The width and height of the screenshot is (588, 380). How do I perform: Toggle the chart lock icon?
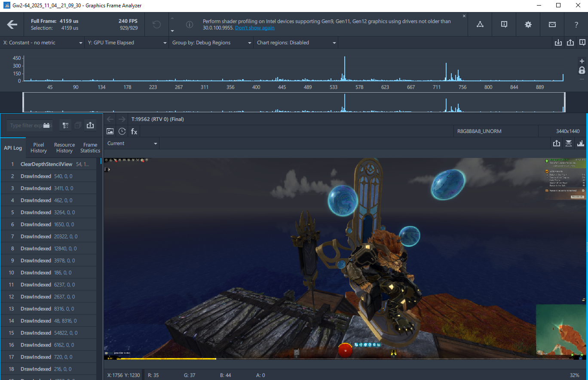pos(582,70)
